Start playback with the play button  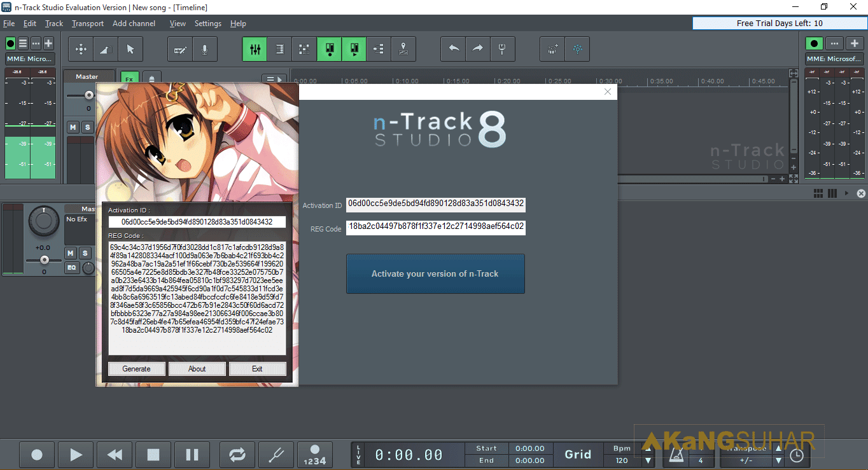point(76,455)
